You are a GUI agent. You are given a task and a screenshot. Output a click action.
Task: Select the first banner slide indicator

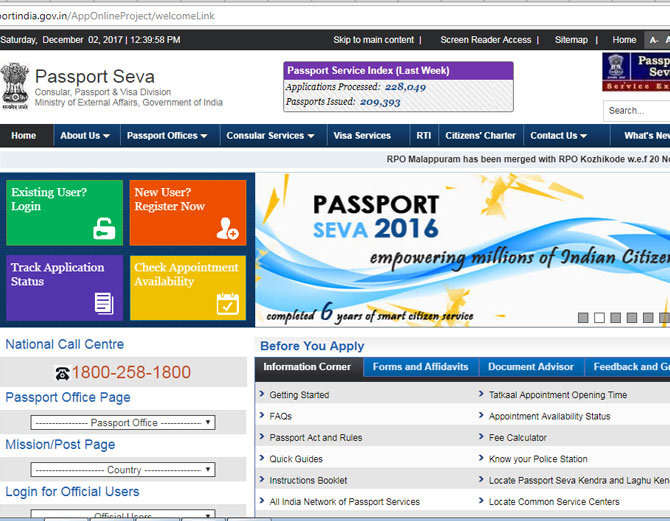[583, 318]
